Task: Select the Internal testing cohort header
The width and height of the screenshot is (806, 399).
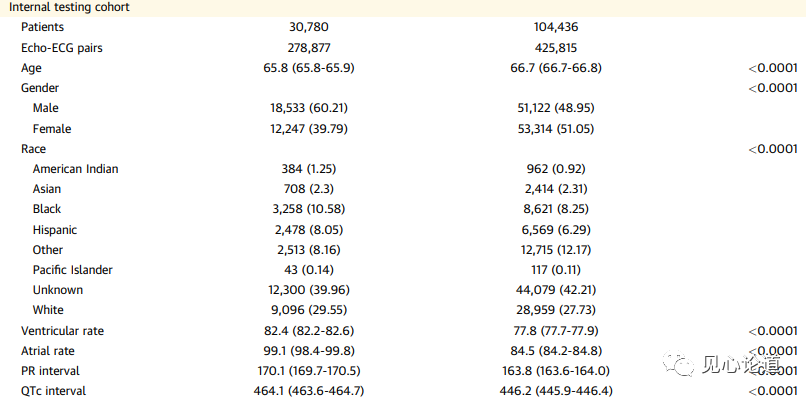Action: (69, 7)
